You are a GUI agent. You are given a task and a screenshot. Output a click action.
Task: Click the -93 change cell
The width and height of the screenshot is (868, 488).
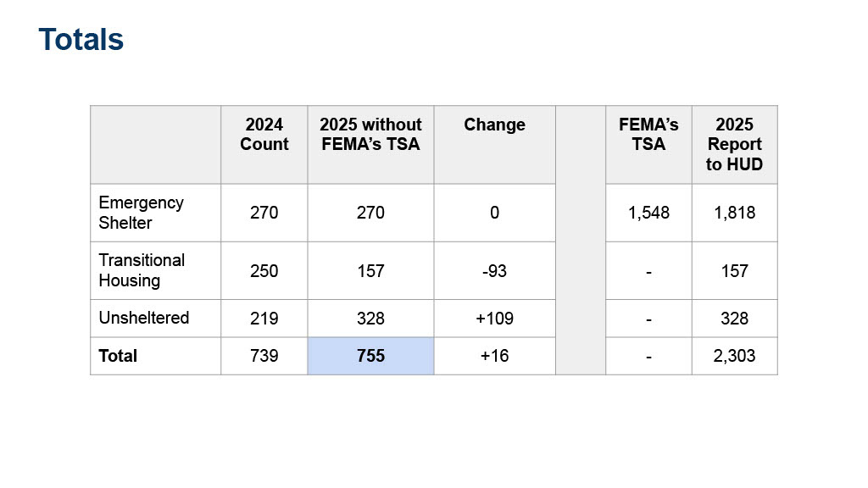tap(494, 271)
